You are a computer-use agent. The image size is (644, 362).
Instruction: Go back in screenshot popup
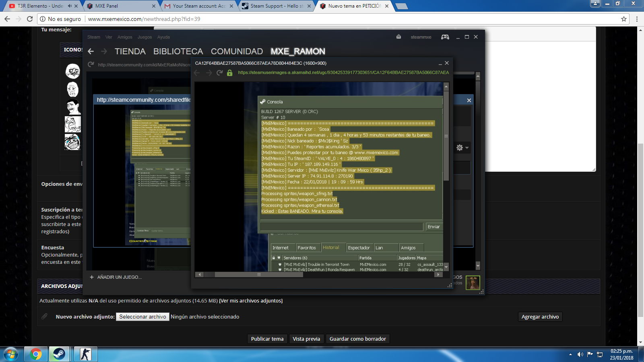197,73
